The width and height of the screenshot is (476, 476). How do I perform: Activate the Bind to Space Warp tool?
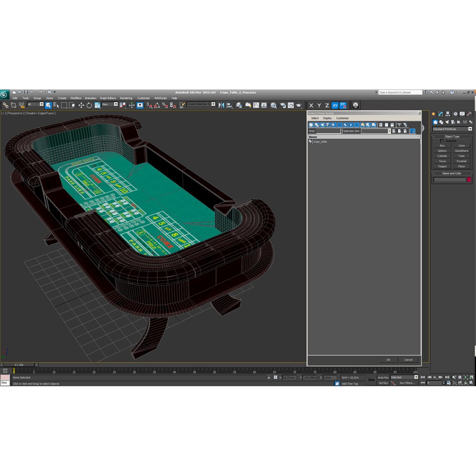(x=22, y=105)
